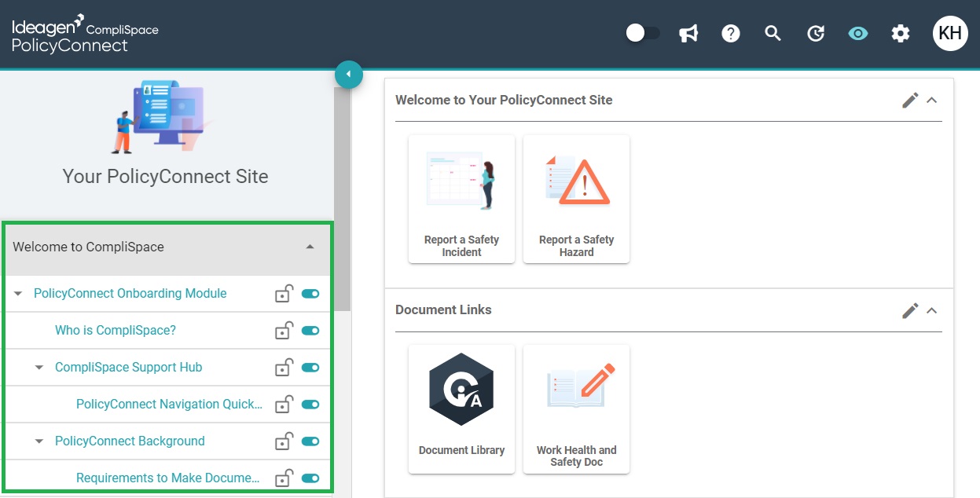This screenshot has width=980, height=498.
Task: Collapse the PolicyConnect Background tree node
Action: point(39,441)
